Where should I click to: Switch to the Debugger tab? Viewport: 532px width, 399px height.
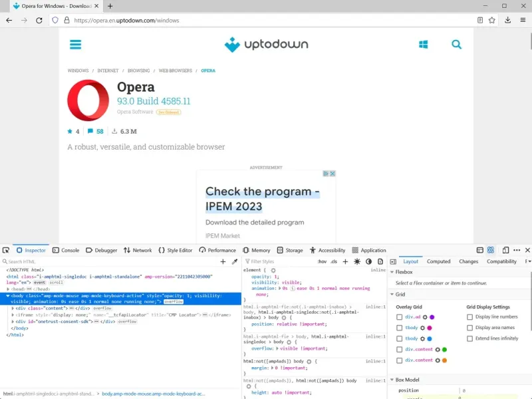coord(102,250)
